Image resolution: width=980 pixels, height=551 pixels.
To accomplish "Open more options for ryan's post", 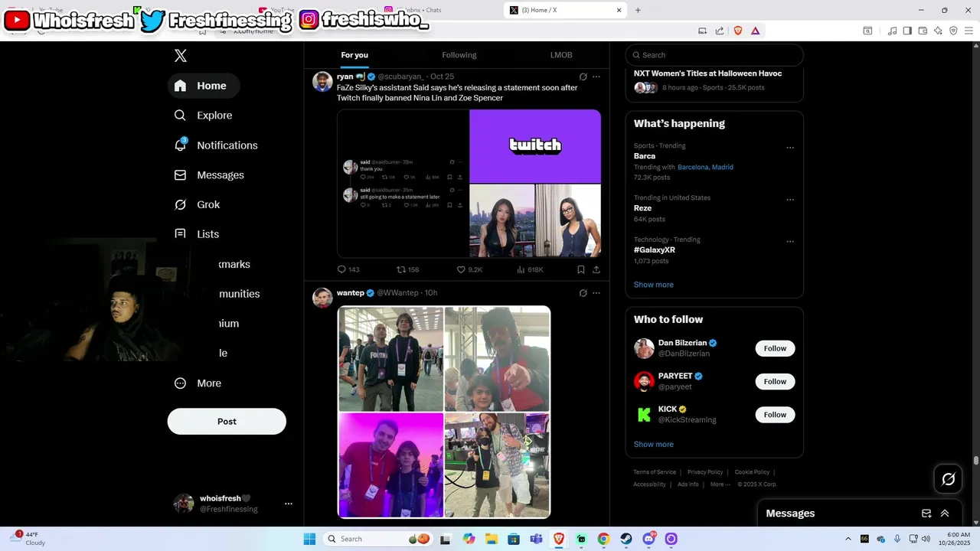I will (x=596, y=77).
